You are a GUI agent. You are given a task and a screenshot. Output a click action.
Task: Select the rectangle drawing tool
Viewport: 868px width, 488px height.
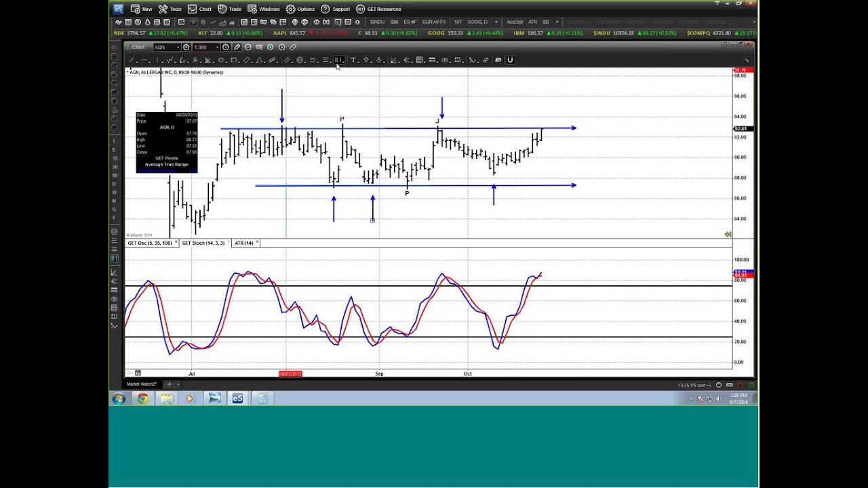click(x=234, y=60)
